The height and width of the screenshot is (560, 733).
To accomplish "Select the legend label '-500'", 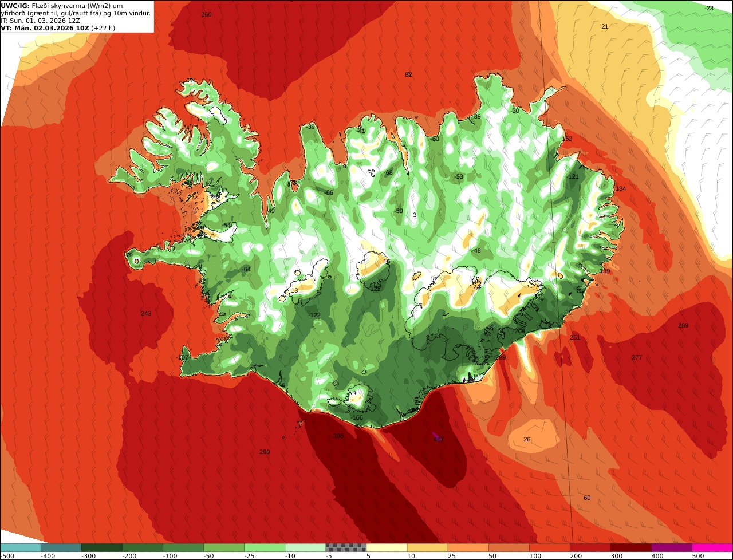I will click(x=7, y=555).
